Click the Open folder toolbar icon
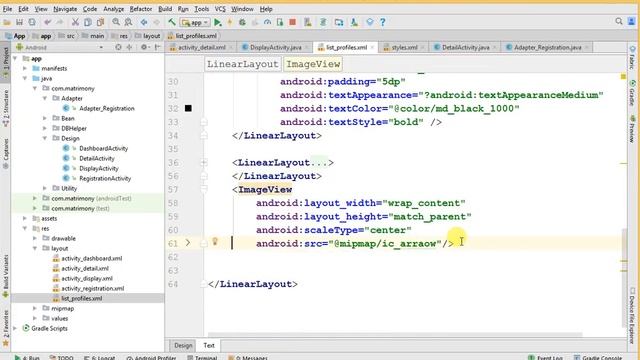 7,22
